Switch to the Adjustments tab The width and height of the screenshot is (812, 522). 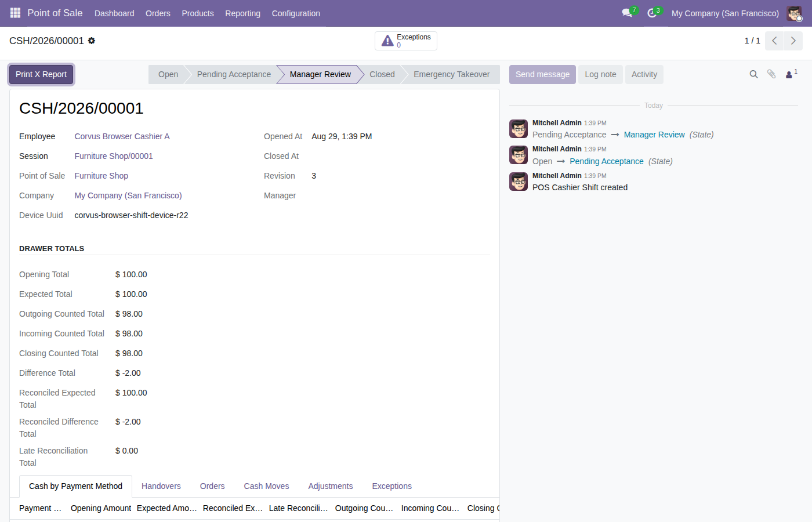[x=331, y=486]
